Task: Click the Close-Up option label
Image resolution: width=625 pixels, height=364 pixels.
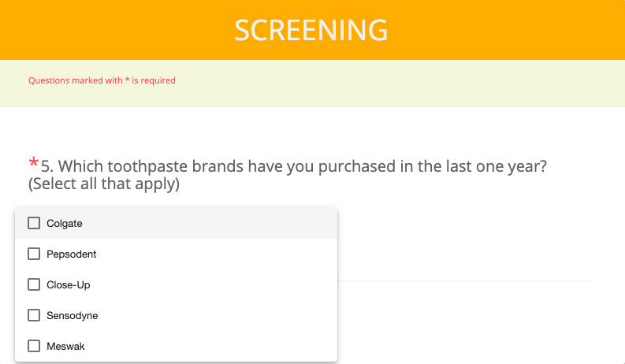Action: (68, 284)
